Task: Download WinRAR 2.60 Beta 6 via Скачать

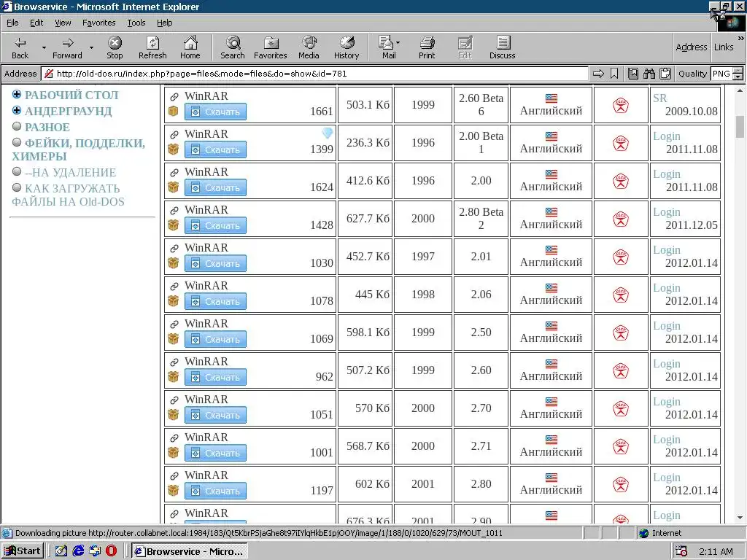Action: 215,112
